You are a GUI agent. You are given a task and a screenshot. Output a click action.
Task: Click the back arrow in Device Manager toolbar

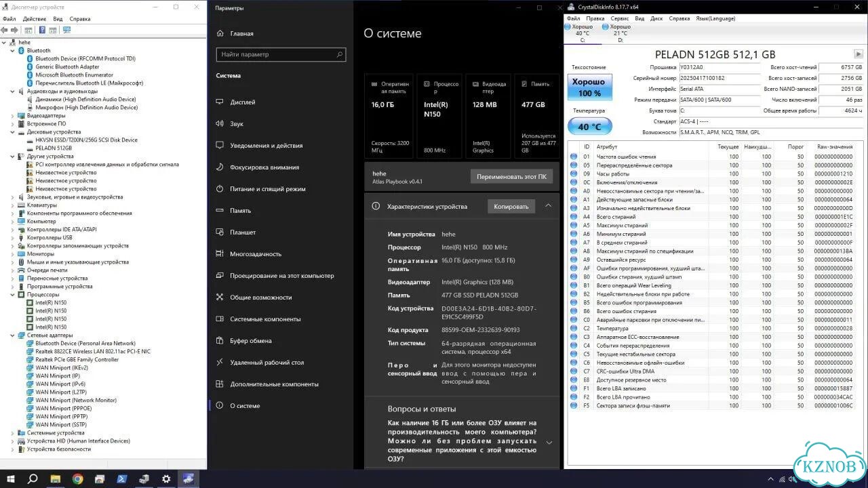[x=5, y=30]
